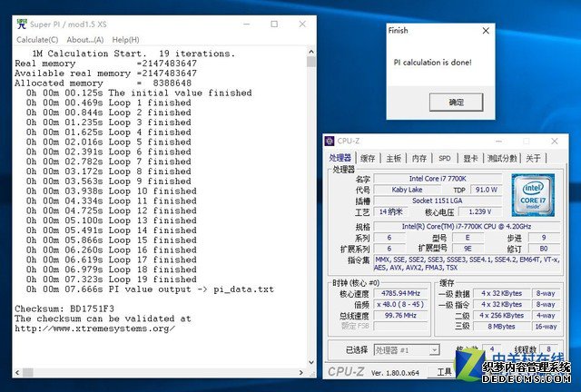Click the '16-way' L3 associativity value
The width and height of the screenshot is (581, 392).
coord(546,327)
